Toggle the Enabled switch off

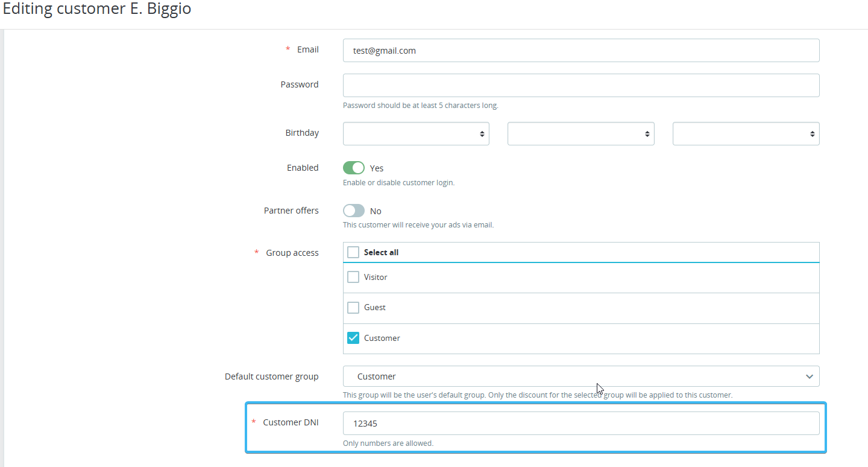click(354, 168)
